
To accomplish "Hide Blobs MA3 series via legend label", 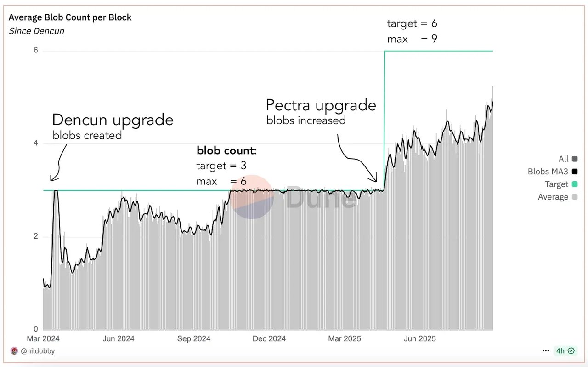I will 548,172.
